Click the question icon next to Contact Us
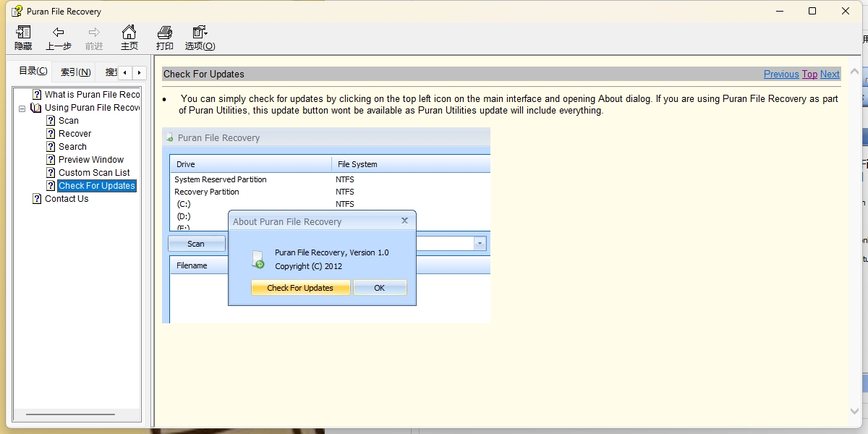 38,199
